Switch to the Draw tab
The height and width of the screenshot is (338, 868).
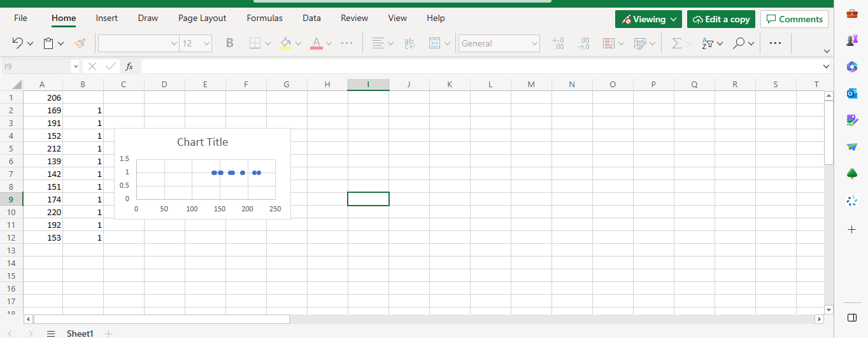148,18
